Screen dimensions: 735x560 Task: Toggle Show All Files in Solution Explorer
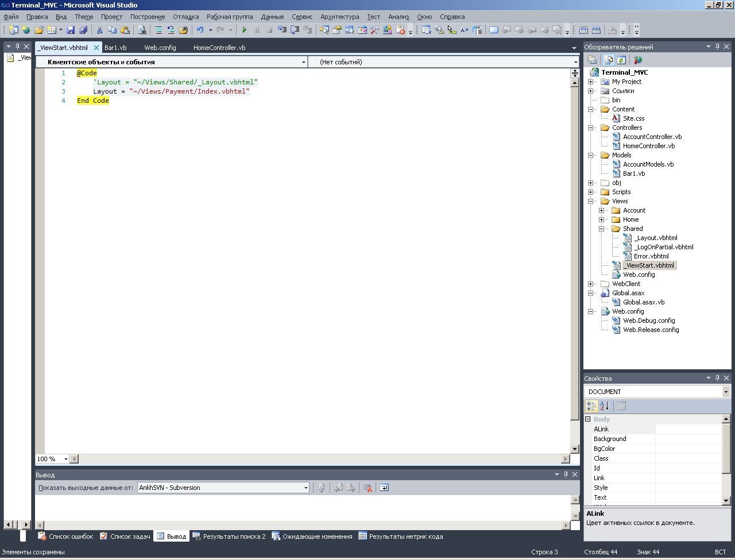pyautogui.click(x=609, y=60)
